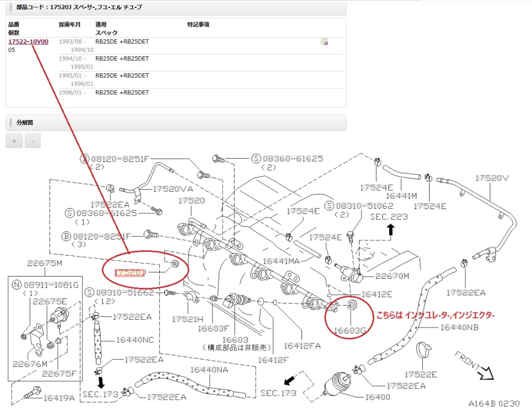The image size is (532, 415).
Task: Select the 16440NB hose label
Action: coord(460,328)
